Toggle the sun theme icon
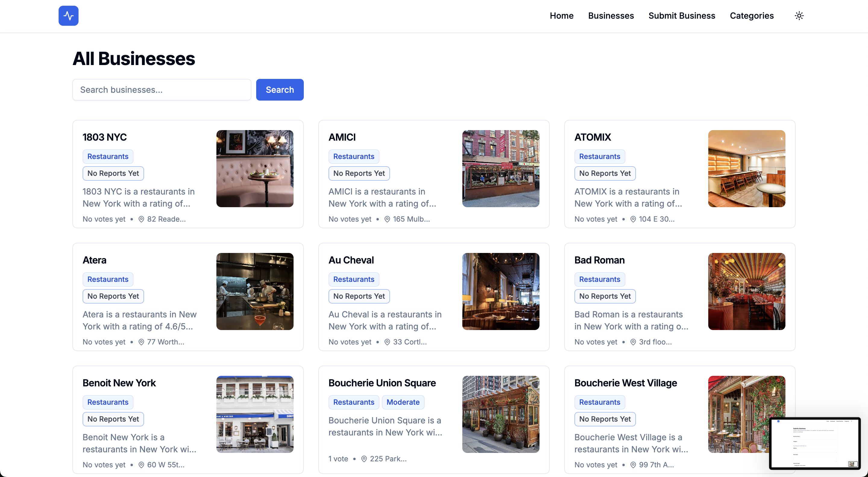This screenshot has height=477, width=868. 799,16
